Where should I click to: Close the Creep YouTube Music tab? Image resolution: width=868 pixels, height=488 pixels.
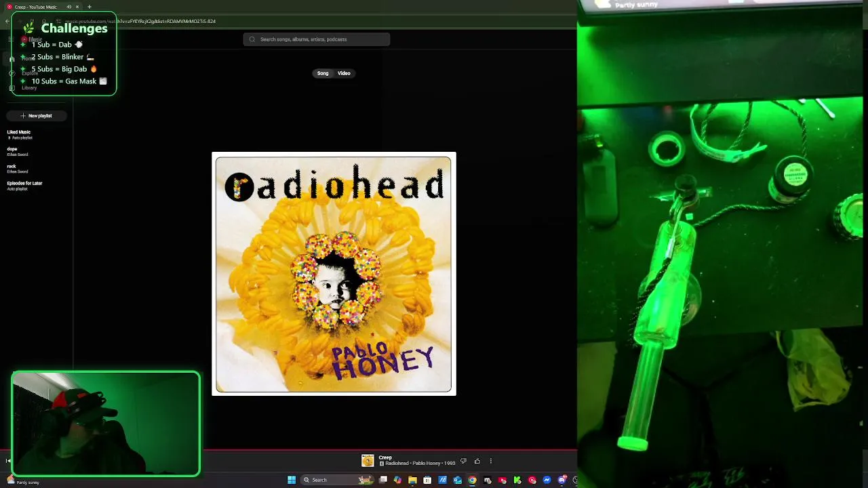77,7
